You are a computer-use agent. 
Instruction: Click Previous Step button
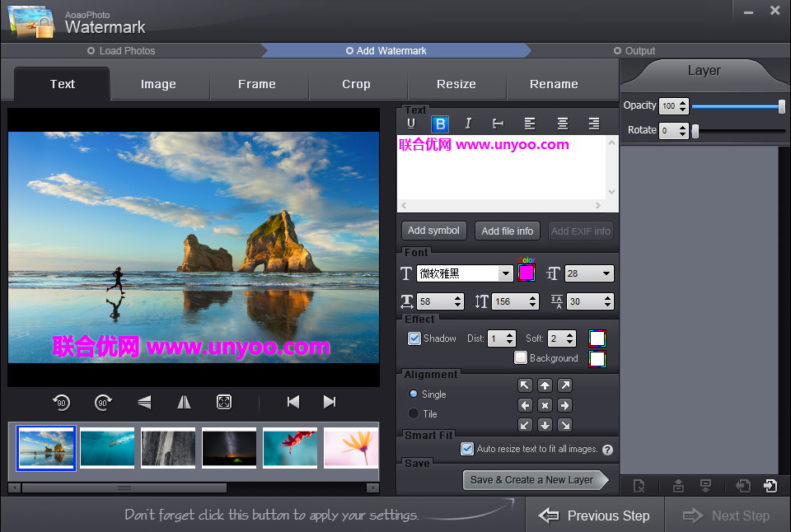point(594,516)
